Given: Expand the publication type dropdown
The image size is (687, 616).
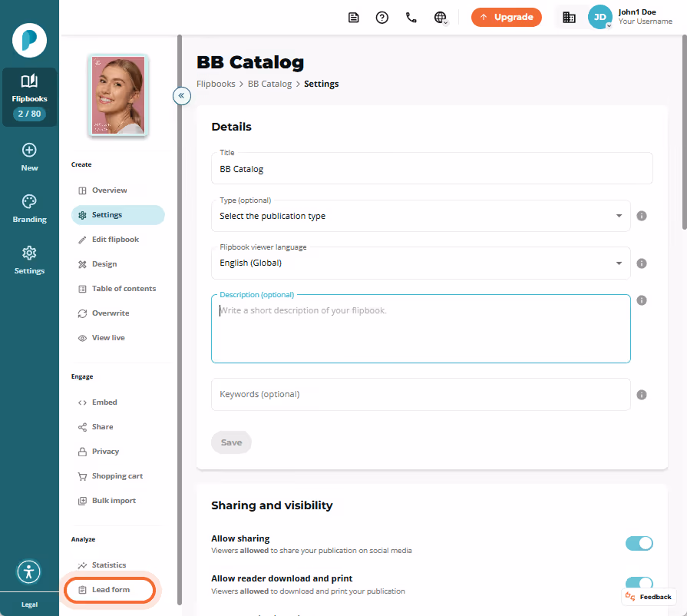Looking at the screenshot, I should (421, 216).
